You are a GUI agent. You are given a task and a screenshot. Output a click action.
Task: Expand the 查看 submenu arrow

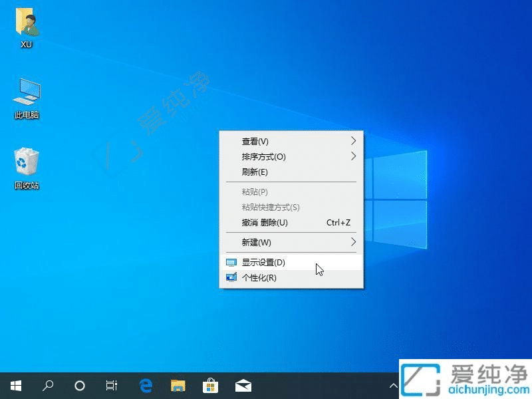[353, 141]
